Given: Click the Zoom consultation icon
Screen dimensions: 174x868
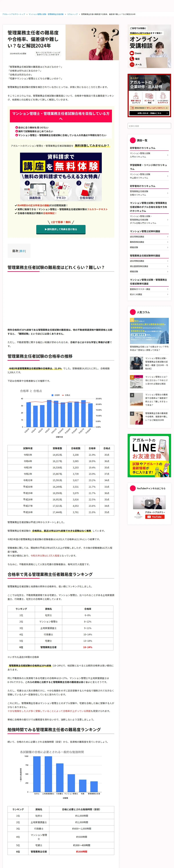Looking at the screenshot, I should click(x=132, y=53).
